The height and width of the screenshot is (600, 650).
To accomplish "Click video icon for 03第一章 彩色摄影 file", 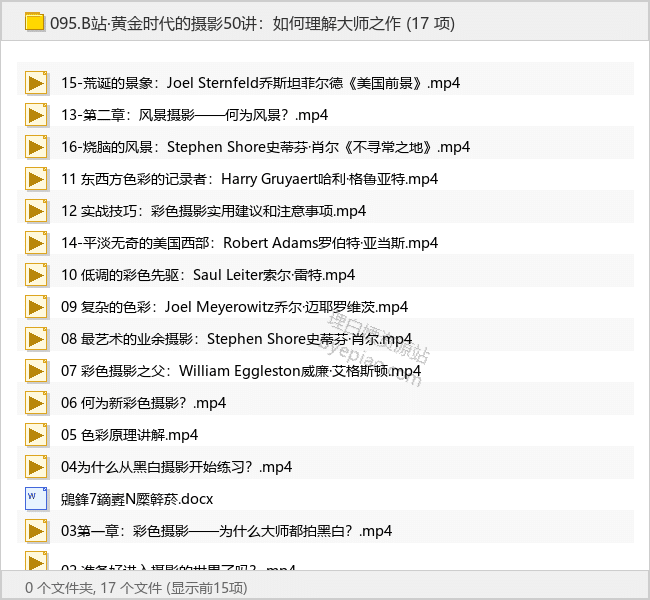I will 36,531.
